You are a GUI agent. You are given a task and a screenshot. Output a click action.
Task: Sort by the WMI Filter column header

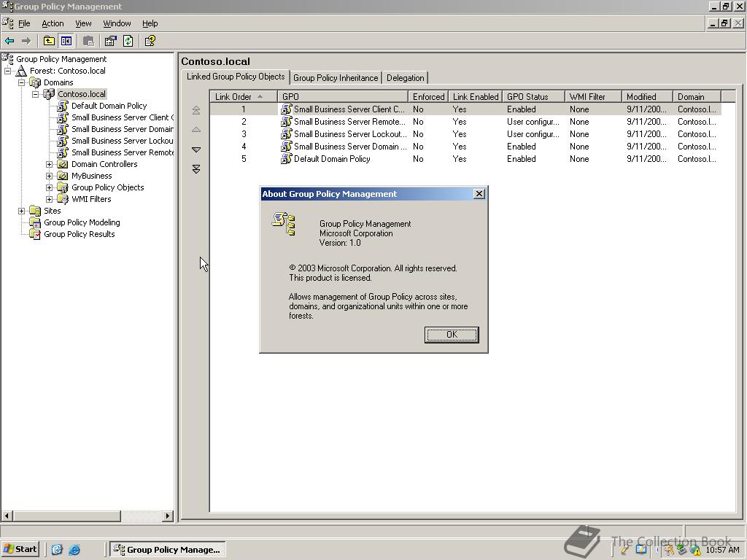(x=593, y=97)
